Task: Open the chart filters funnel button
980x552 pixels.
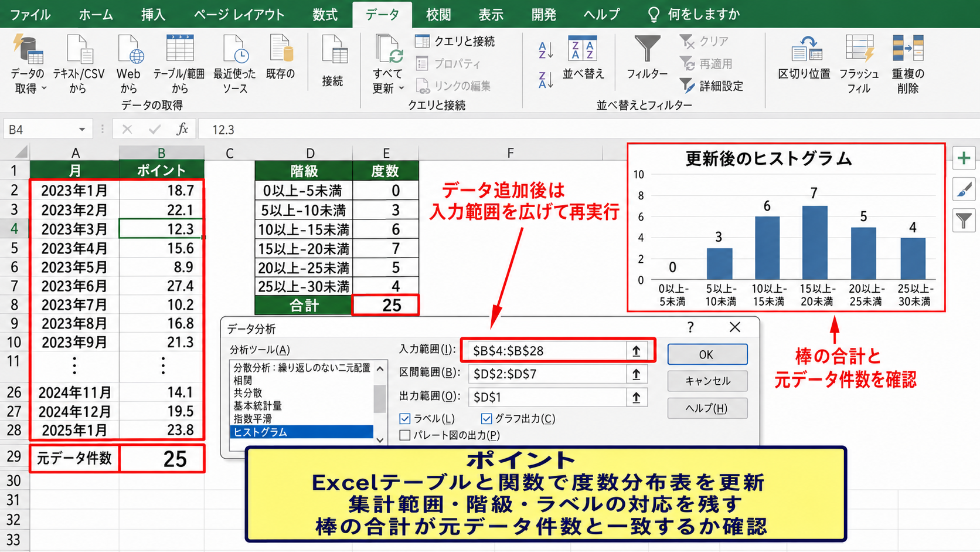Action: click(964, 221)
